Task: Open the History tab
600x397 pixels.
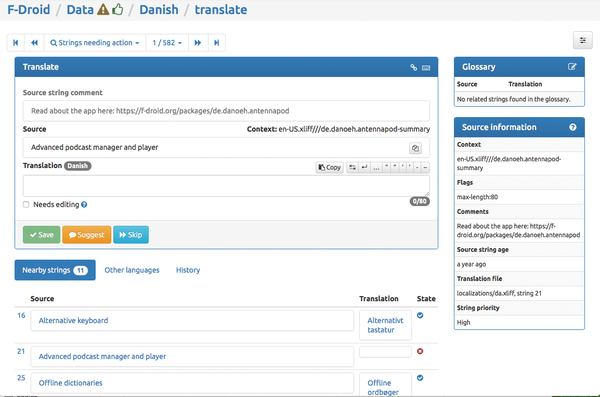Action: point(188,270)
